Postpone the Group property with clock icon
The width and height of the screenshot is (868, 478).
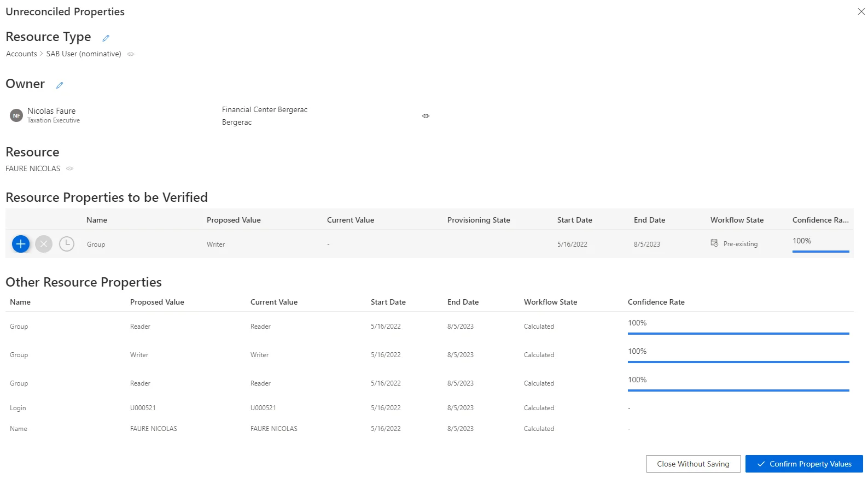click(x=67, y=244)
